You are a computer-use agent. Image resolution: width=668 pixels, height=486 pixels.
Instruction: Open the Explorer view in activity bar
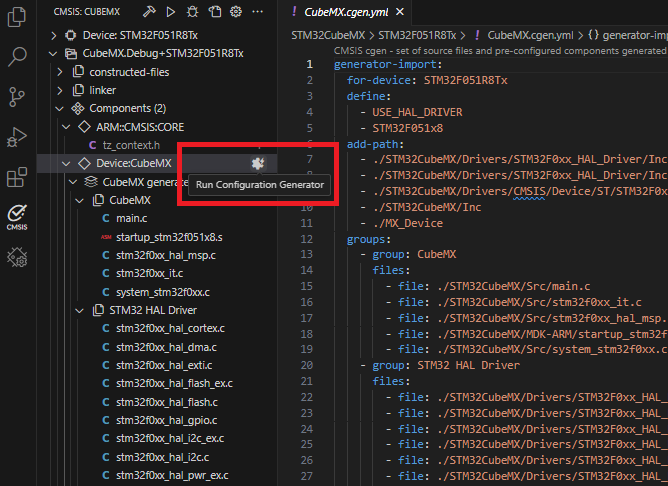(x=17, y=17)
